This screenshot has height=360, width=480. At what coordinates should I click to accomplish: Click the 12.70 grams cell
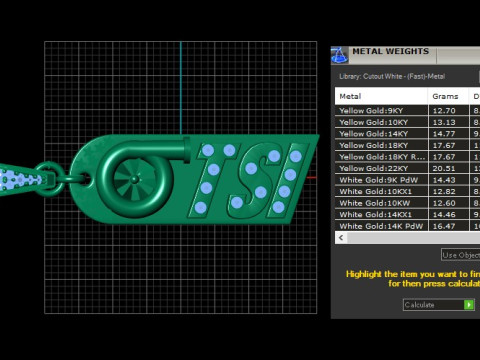pos(448,111)
